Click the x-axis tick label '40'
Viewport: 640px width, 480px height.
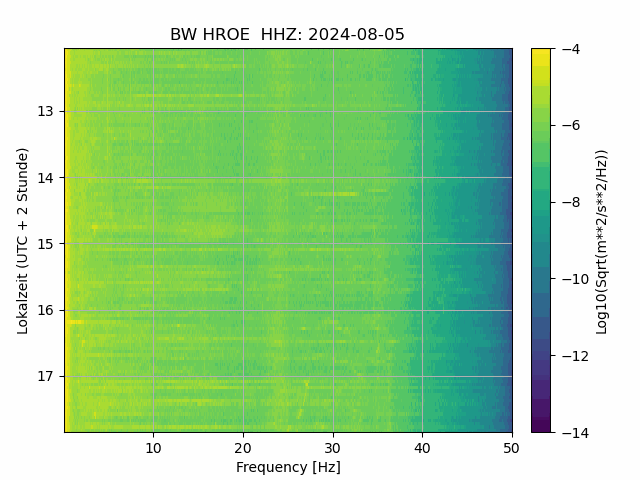pyautogui.click(x=422, y=449)
